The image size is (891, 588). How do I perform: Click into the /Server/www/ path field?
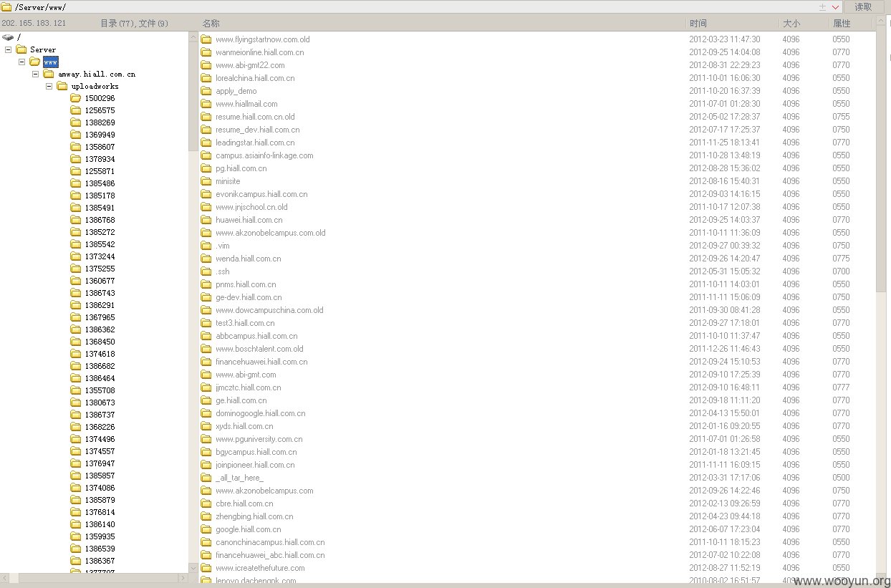coord(415,6)
